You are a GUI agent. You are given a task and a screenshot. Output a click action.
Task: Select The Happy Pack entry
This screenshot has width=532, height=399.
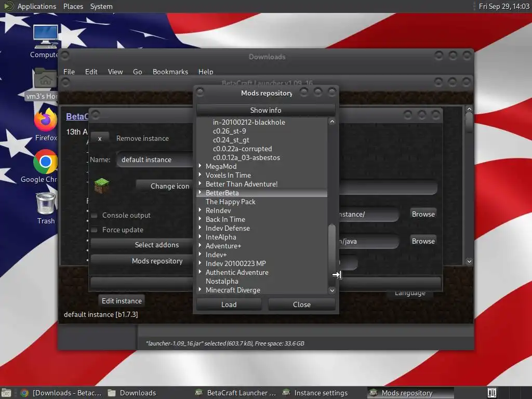coord(230,202)
